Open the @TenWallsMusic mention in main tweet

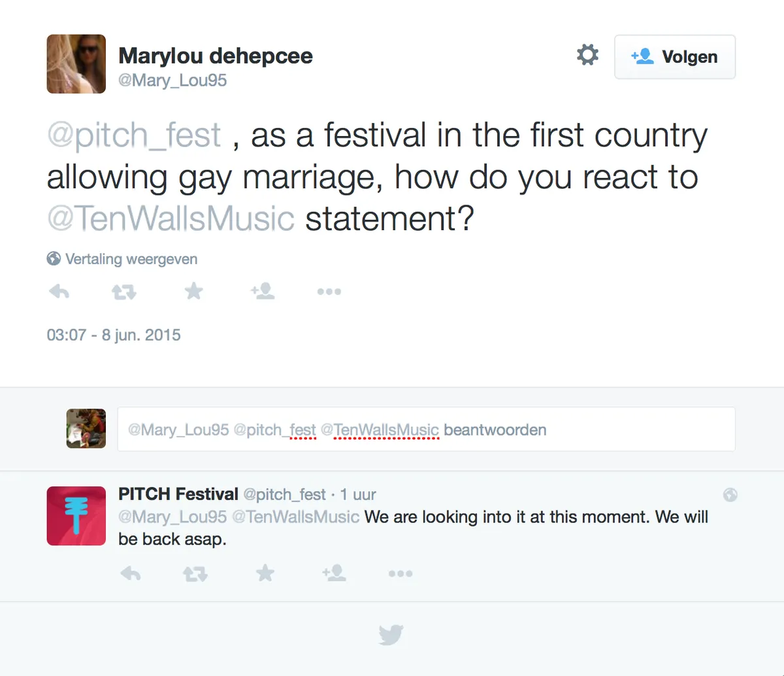pos(171,218)
